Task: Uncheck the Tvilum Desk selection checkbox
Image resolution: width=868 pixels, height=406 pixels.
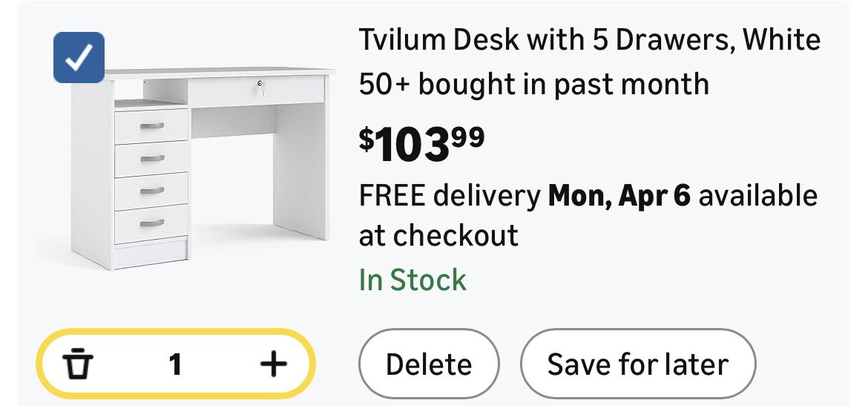Action: coord(79,58)
